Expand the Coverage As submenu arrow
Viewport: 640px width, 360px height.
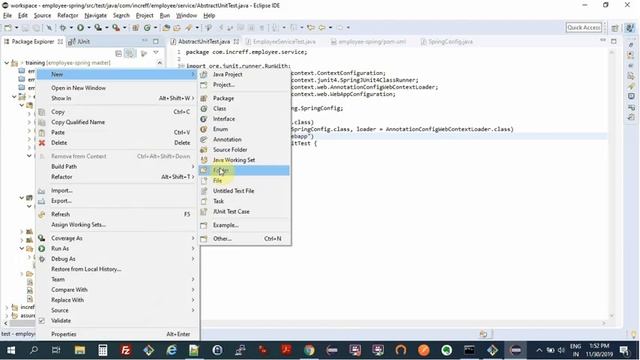(x=193, y=238)
